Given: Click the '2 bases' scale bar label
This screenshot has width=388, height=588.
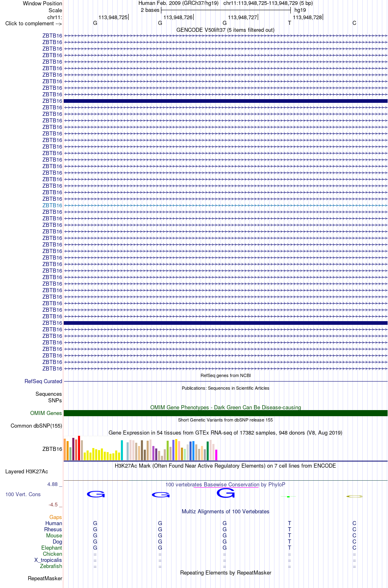Looking at the screenshot, I should [150, 10].
